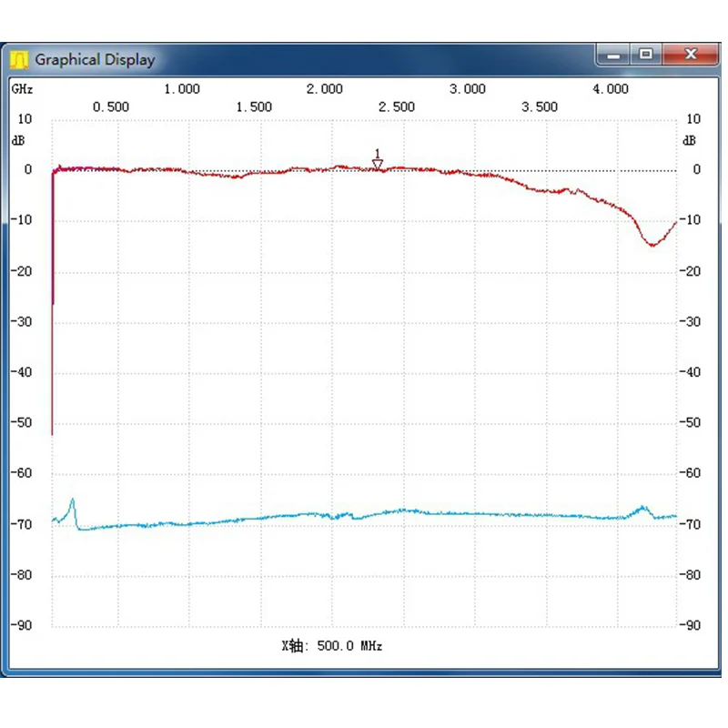Click the right dB unit label
The height and width of the screenshot is (728, 728).
coord(690,140)
